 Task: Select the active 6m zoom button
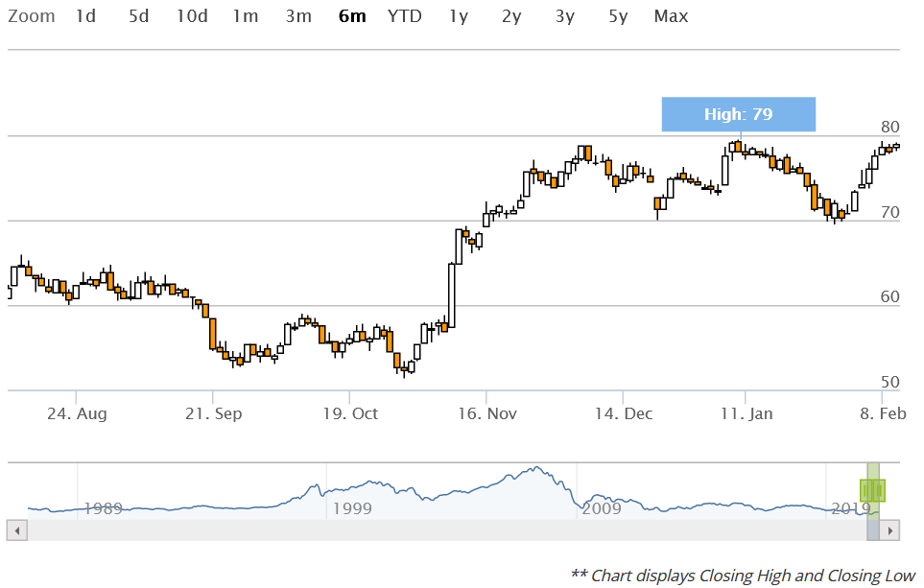(352, 16)
